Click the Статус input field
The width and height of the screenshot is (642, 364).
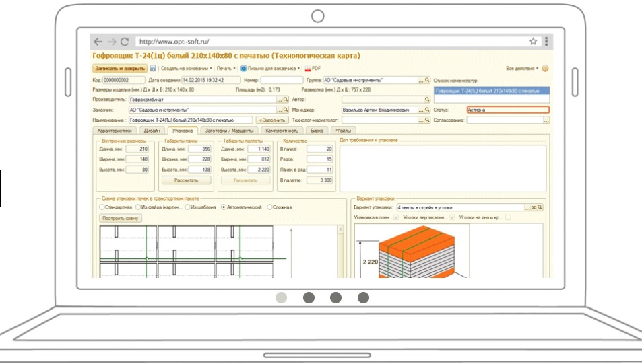click(508, 110)
